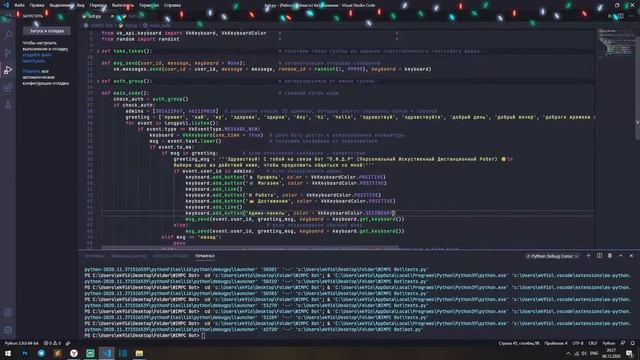
Task: Open the Search view in activity bar
Action: [8, 35]
